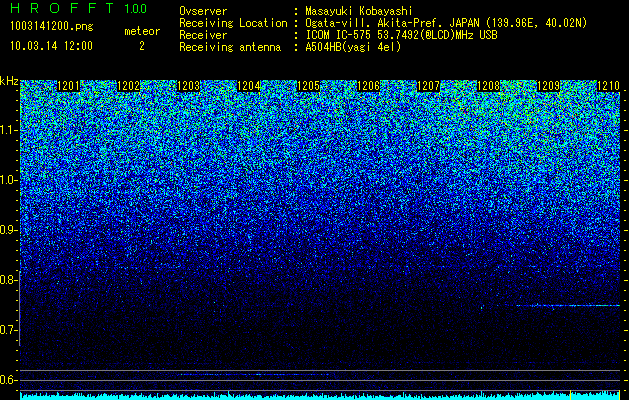Click the Receiver field label
Screen dimensions: 629x400
click(x=203, y=35)
